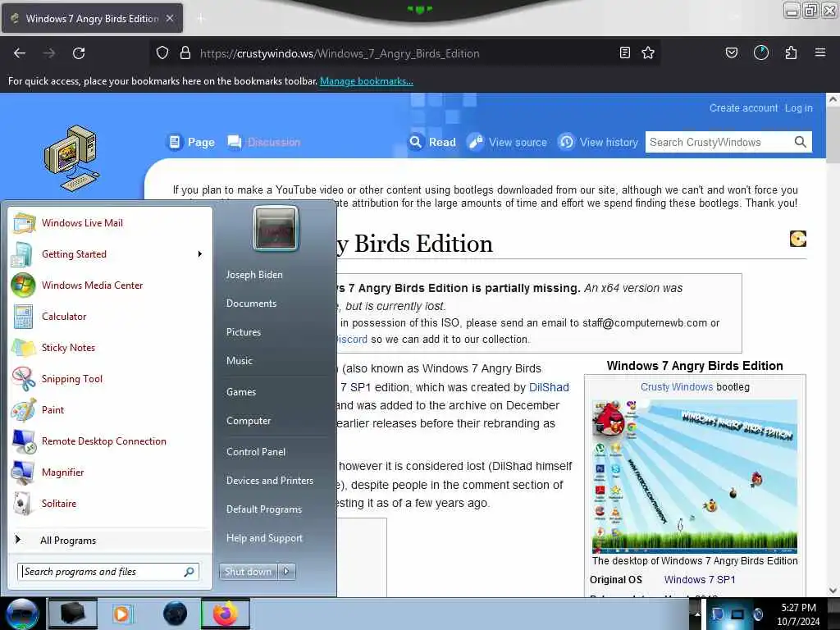
Task: Click the Firefox account circle icon
Action: (x=760, y=52)
